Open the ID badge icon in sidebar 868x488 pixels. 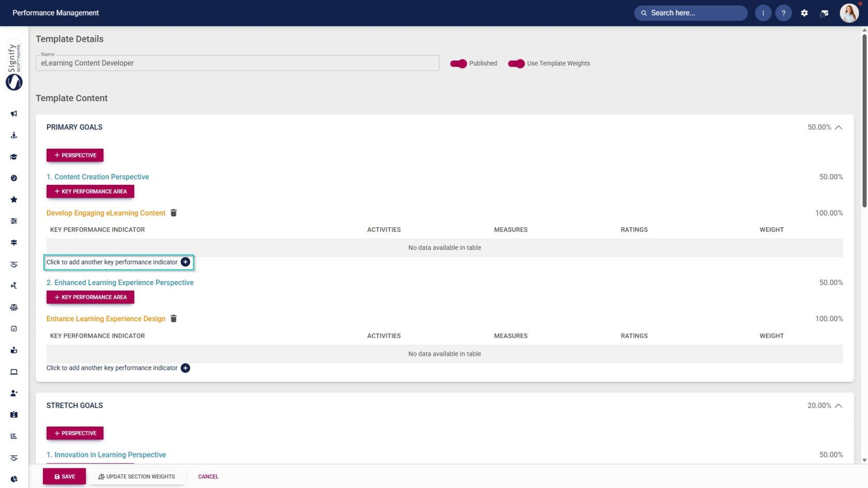pos(14,415)
